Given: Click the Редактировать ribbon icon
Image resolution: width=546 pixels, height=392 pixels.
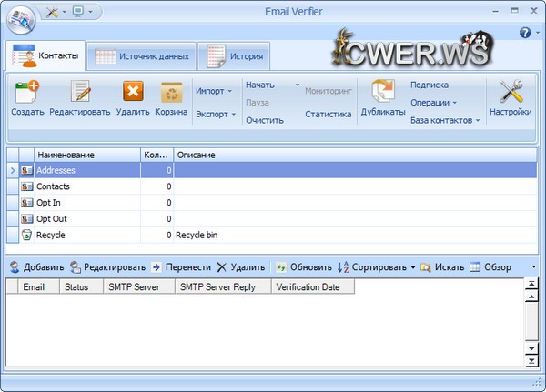Looking at the screenshot, I should tap(80, 93).
